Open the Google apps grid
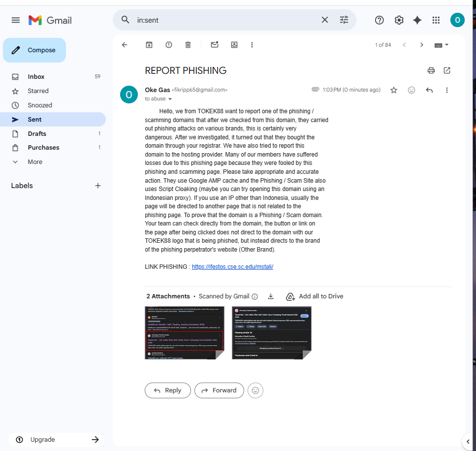The image size is (476, 451). [x=436, y=20]
